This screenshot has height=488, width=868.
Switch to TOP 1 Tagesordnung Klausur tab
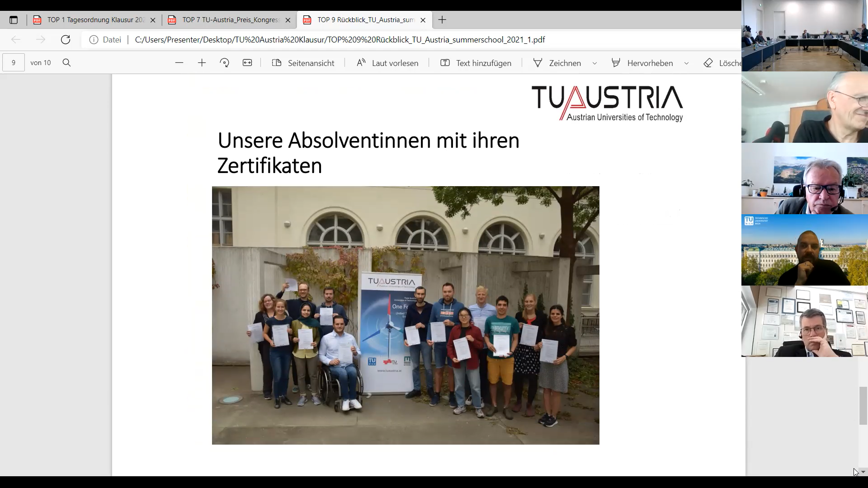95,20
